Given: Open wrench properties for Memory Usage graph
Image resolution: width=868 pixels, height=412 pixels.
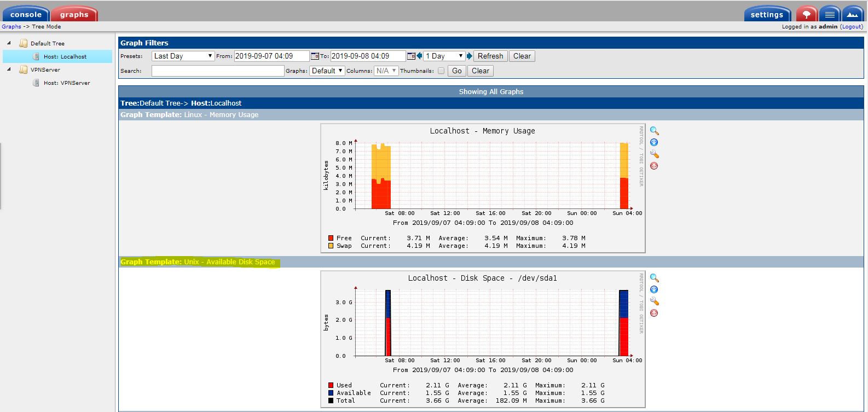Looking at the screenshot, I should pos(654,154).
